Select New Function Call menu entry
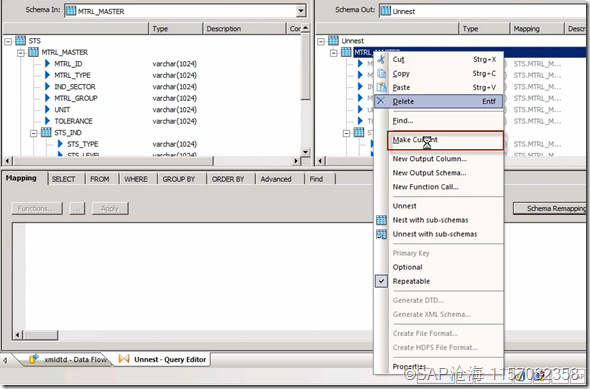This screenshot has height=389, width=590. pos(426,187)
